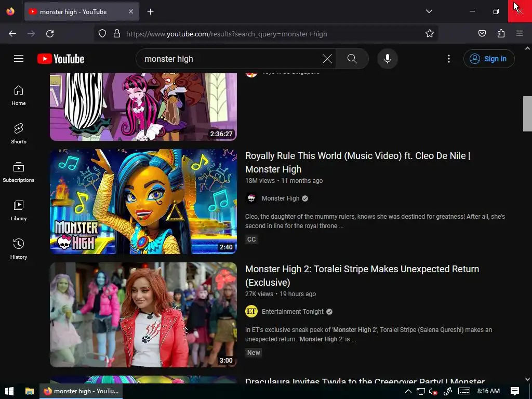Screen dimensions: 532x399
Task: Open the Windows Start menu
Action: click(9, 391)
